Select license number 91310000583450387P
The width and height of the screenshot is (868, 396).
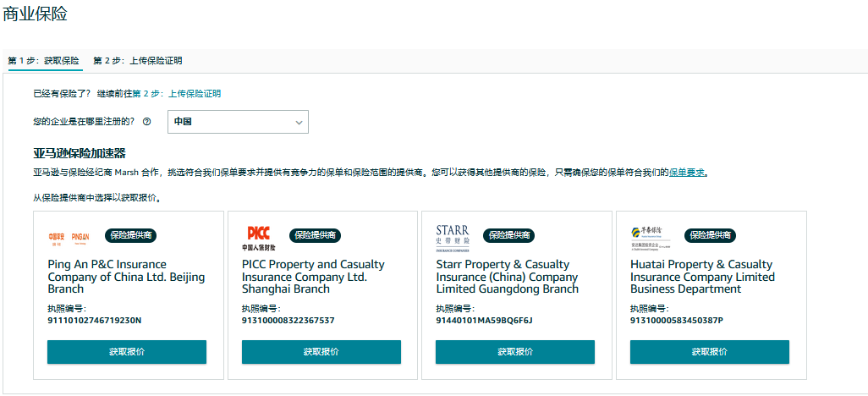[677, 320]
